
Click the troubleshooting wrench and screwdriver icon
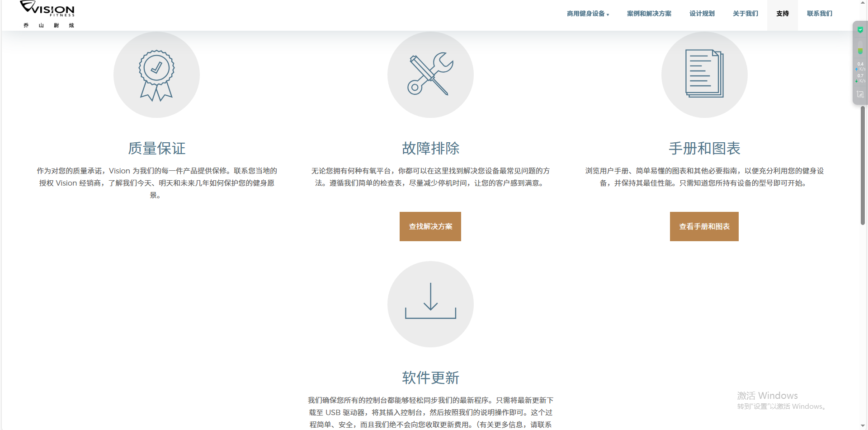[430, 75]
